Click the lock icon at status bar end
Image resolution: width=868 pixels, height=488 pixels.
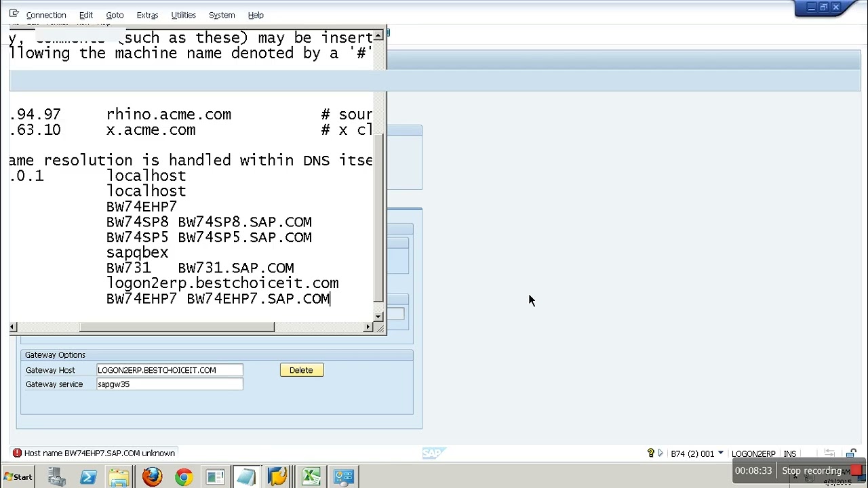tap(851, 453)
